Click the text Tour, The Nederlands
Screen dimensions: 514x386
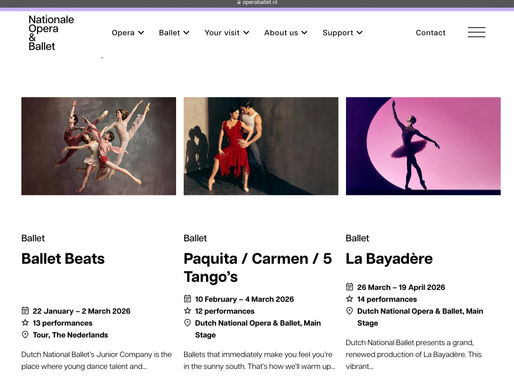[x=70, y=335]
